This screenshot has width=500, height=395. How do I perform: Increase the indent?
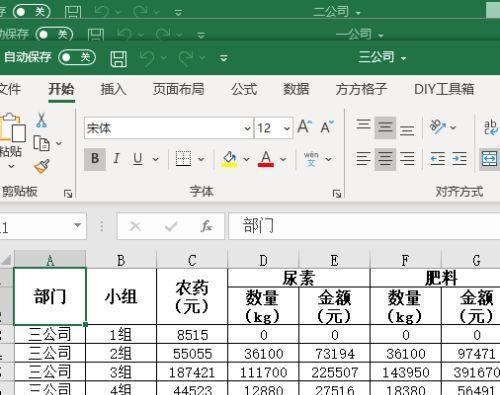coord(459,159)
